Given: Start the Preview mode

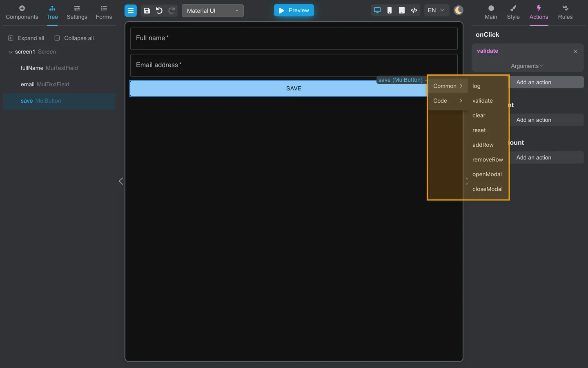Looking at the screenshot, I should pos(294,10).
